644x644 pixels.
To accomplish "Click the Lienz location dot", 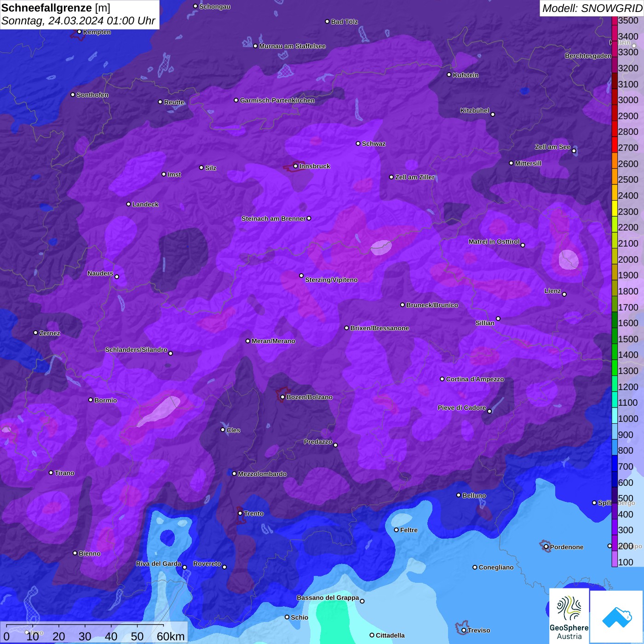I will point(564,294).
